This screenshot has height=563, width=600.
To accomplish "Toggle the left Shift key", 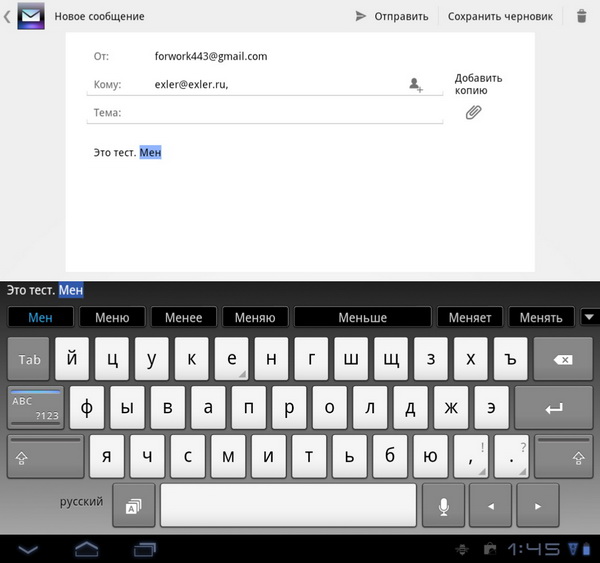I will tap(46, 457).
